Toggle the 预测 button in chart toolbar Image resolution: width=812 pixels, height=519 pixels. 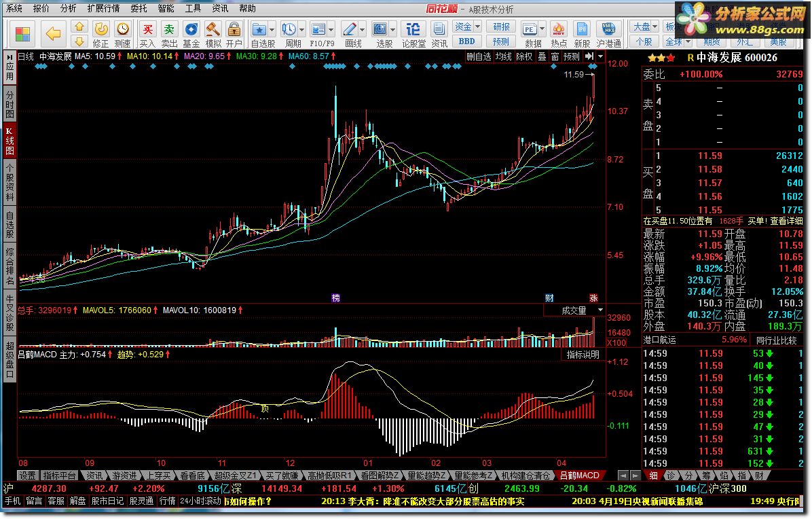tap(572, 56)
